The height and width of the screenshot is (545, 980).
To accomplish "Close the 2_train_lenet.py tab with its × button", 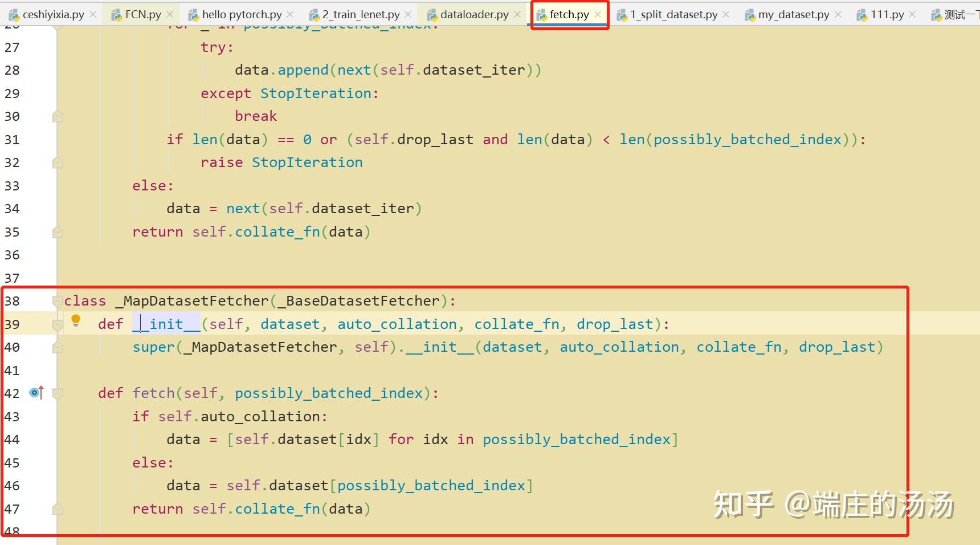I will click(407, 14).
